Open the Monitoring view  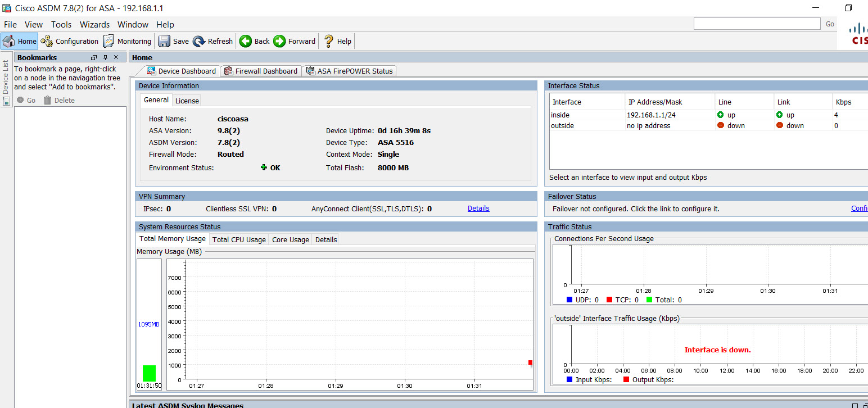pos(127,41)
